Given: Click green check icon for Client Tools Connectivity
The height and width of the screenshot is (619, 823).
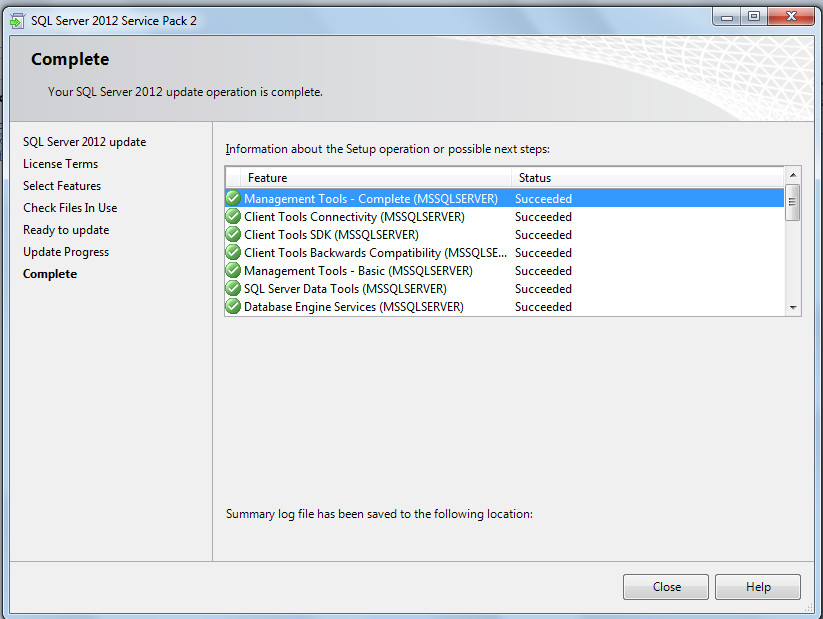Looking at the screenshot, I should pyautogui.click(x=233, y=216).
